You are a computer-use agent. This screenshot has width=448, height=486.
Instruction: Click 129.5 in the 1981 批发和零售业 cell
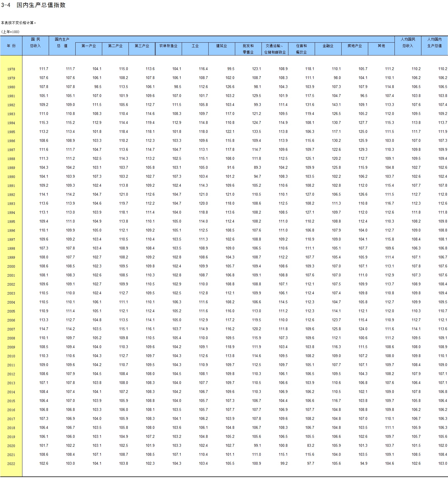tap(256, 96)
